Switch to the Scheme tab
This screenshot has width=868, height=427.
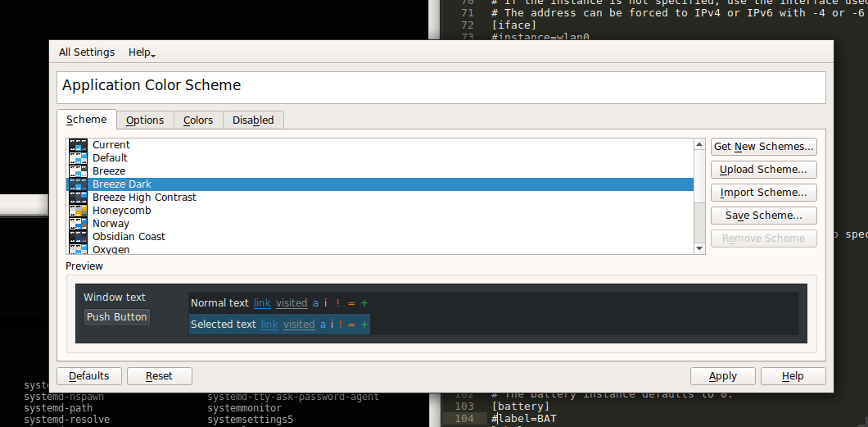pyautogui.click(x=86, y=120)
